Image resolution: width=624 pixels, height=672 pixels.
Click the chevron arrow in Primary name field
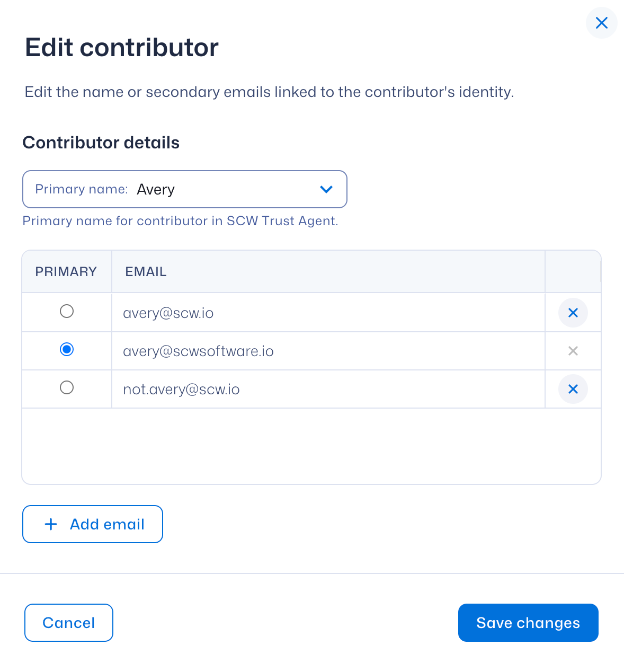click(326, 189)
